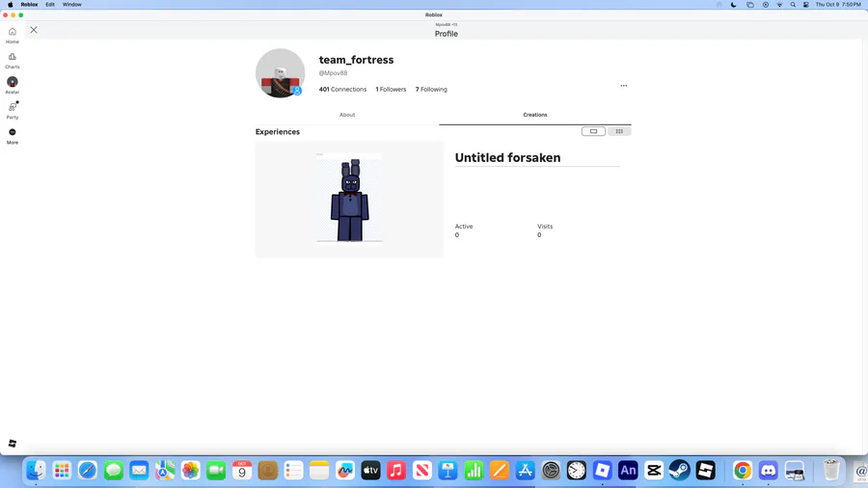Open News from the dock
868x488 pixels.
(x=422, y=471)
